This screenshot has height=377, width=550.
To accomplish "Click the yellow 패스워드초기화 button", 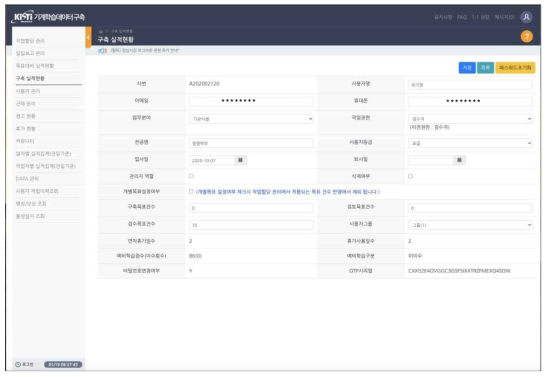I will [x=515, y=68].
